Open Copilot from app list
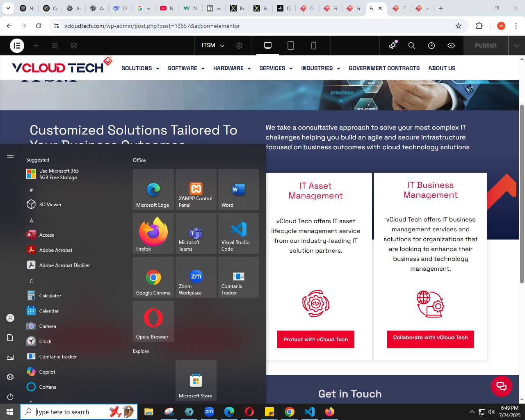Screen dimensions: 525x420 coord(74,372)
